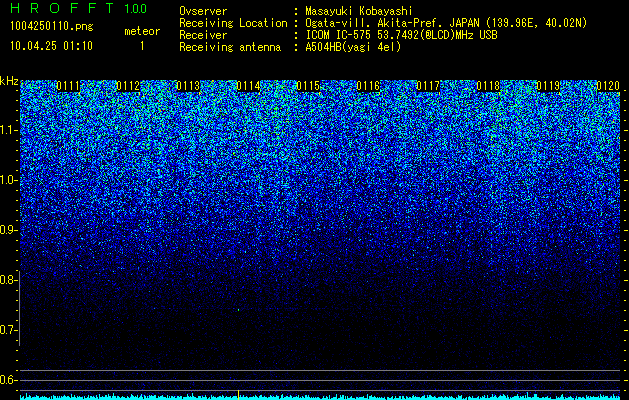Click the kHz axis unit label
The height and width of the screenshot is (400, 629).
[9, 81]
